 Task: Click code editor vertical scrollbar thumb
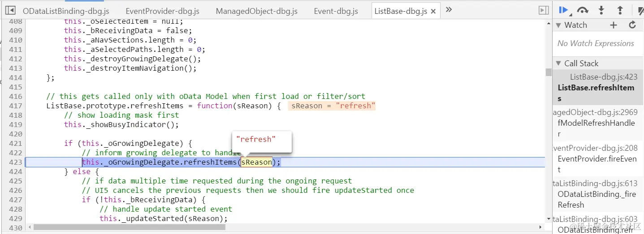(548, 72)
